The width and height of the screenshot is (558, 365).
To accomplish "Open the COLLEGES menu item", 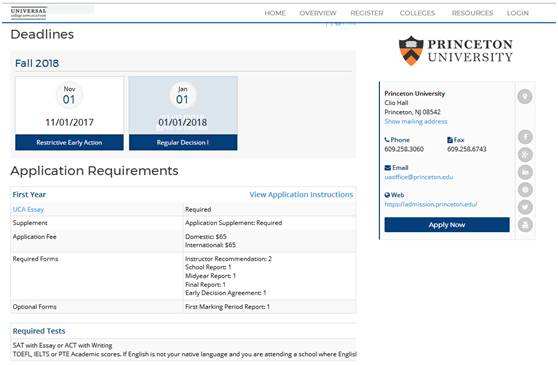I will coord(417,13).
